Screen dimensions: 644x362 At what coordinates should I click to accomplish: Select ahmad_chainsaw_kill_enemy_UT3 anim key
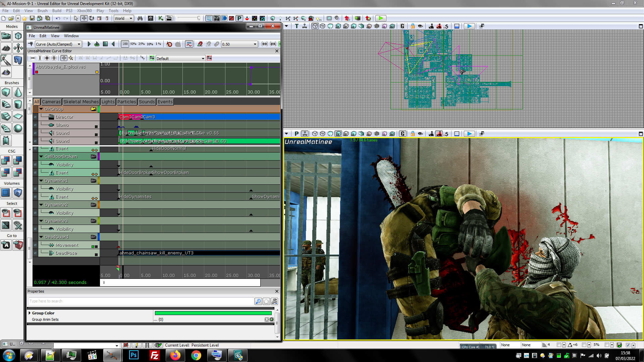200,253
